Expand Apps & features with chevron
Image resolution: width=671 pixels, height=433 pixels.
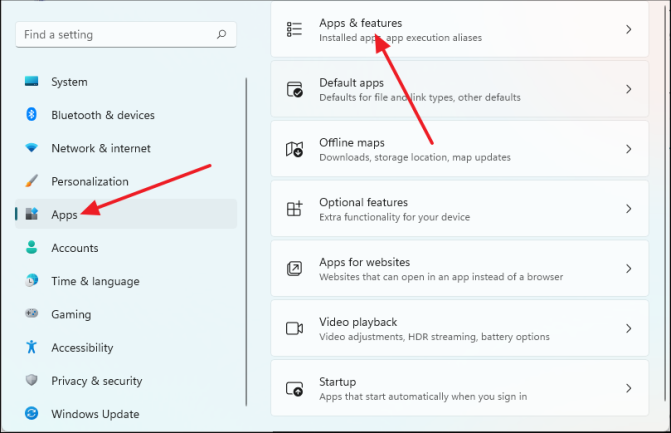tap(629, 30)
